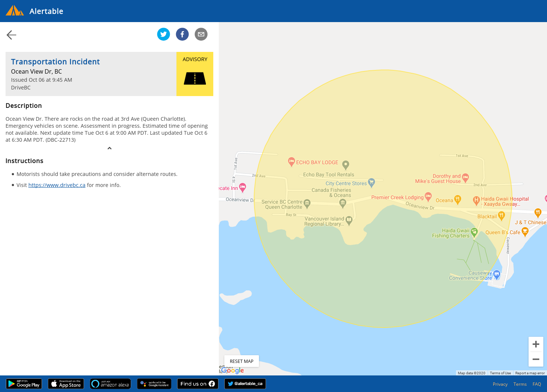Viewport: 547px width, 392px height.
Task: Click Service BC Centre pin
Action: coord(307,203)
